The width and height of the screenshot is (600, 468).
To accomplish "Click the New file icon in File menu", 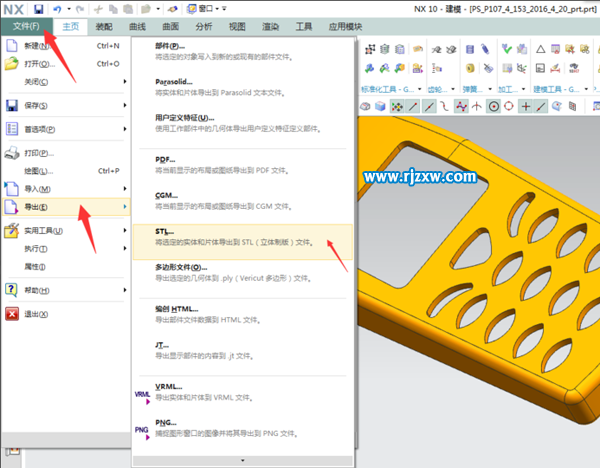I will click(12, 46).
